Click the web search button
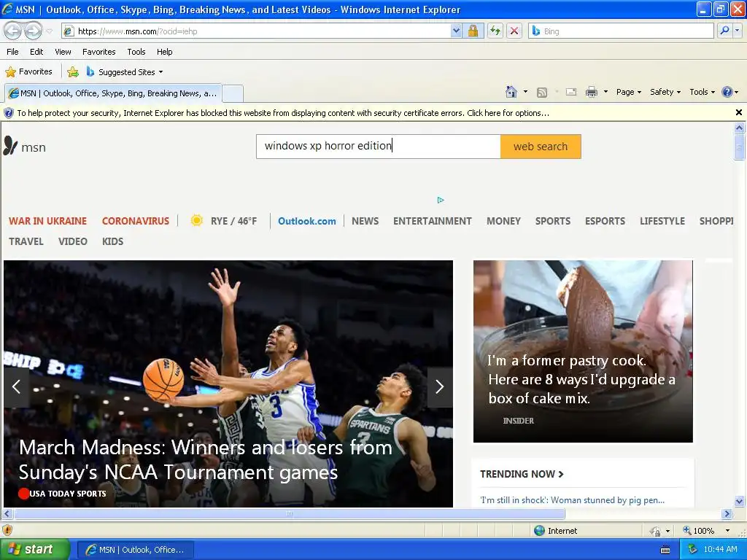 click(541, 147)
